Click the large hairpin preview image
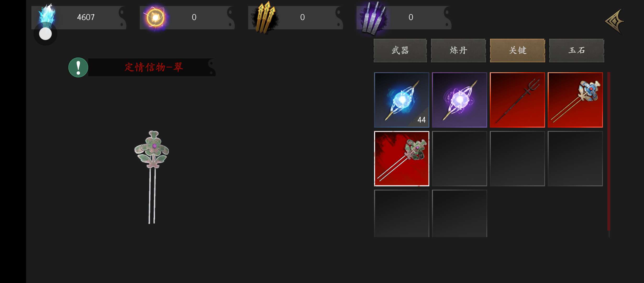Viewport: 644px width, 283px height. 152,177
